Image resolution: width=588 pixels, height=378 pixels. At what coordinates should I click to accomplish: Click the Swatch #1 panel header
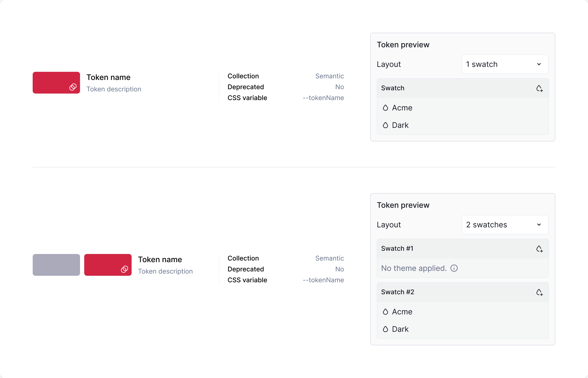tap(397, 248)
